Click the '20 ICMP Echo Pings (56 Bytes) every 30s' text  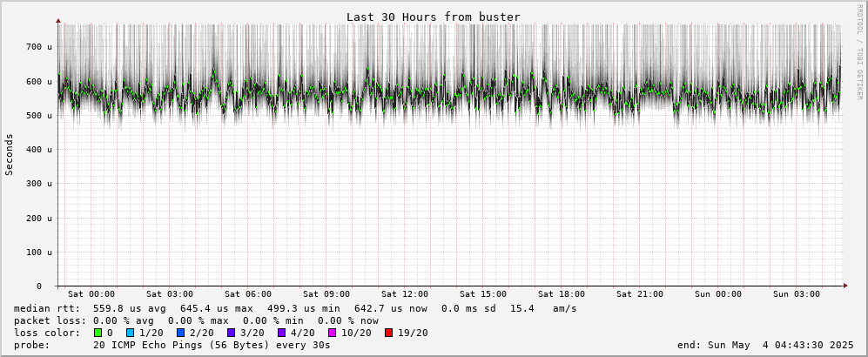click(x=212, y=346)
